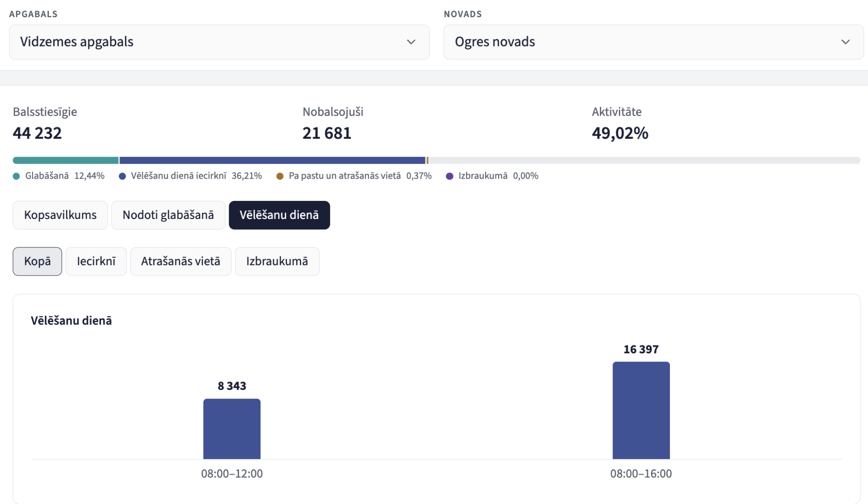Click the teal segment of turnout bar
The image size is (868, 504).
coord(66,160)
